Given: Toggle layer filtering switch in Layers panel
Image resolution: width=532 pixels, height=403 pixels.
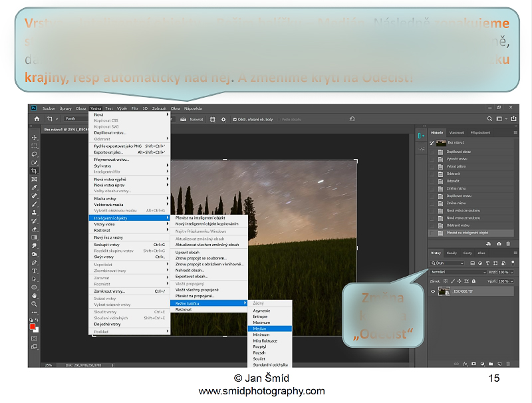Looking at the screenshot, I should coord(513,263).
